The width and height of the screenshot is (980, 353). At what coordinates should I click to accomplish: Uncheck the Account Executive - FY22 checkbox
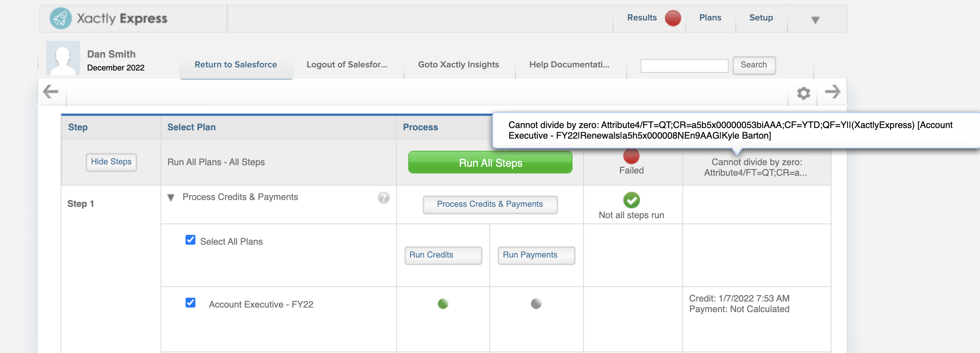coord(190,303)
